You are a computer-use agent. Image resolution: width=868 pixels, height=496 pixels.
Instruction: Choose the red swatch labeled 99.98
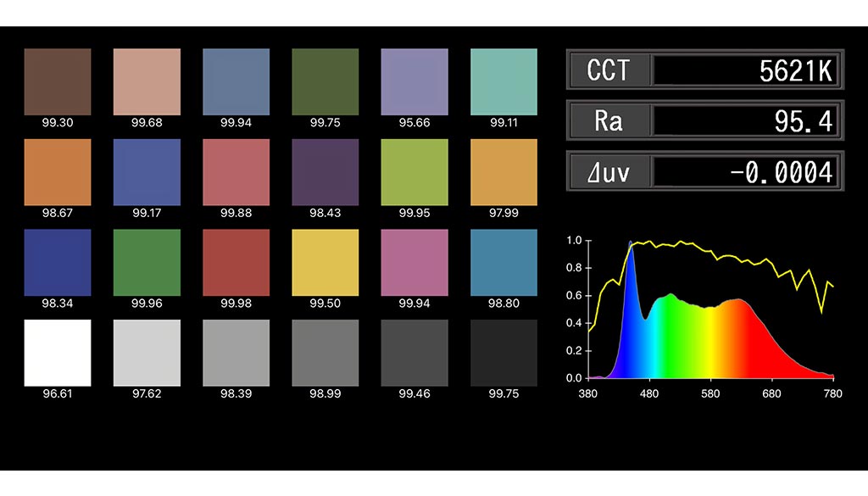236,262
